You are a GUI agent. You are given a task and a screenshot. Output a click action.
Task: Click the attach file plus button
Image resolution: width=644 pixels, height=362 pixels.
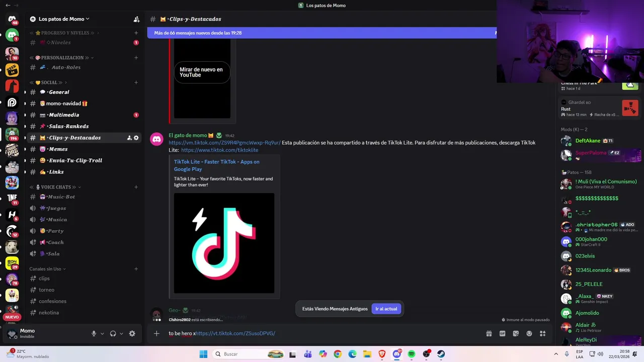(156, 333)
